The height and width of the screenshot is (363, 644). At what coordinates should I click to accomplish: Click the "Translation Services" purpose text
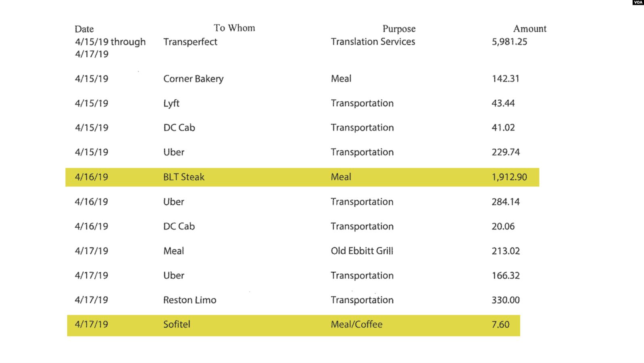(373, 42)
